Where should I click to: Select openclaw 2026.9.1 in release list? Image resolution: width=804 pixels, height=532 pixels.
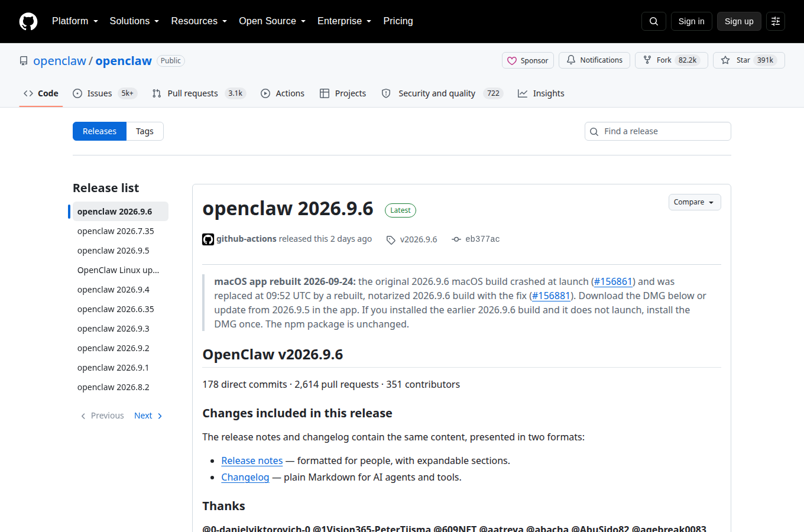pos(121,368)
